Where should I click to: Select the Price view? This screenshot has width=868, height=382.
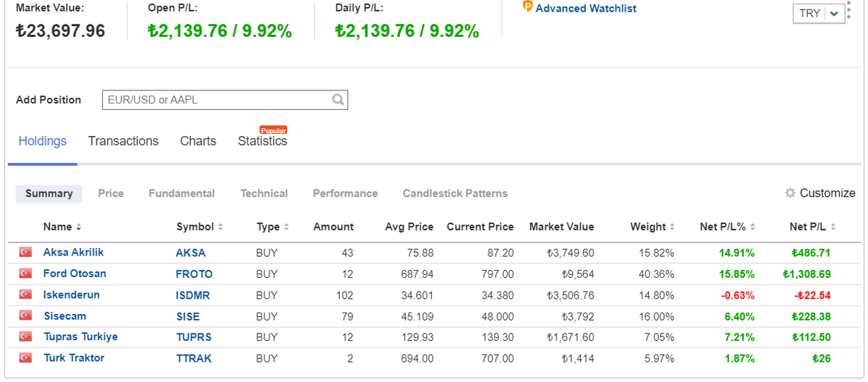click(x=111, y=193)
